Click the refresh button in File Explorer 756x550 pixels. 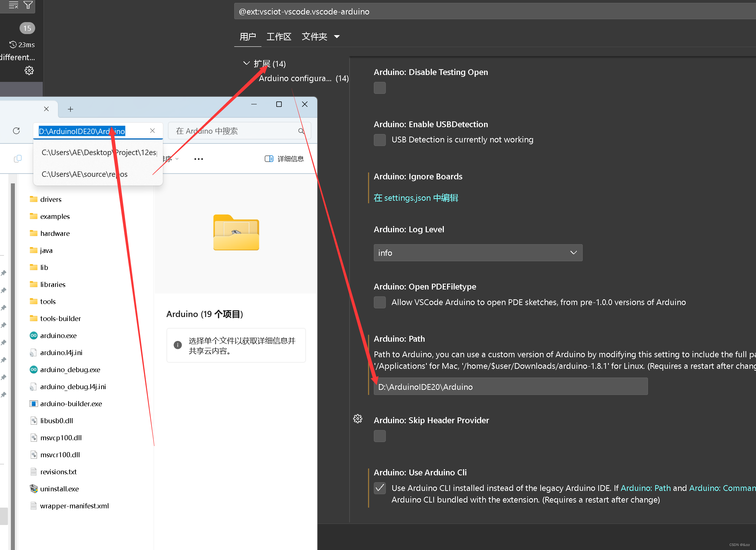(x=16, y=131)
